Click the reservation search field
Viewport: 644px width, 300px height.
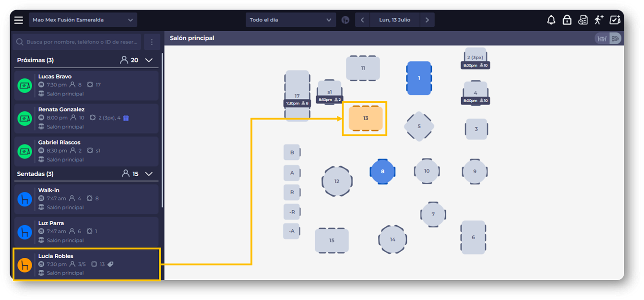coord(77,42)
